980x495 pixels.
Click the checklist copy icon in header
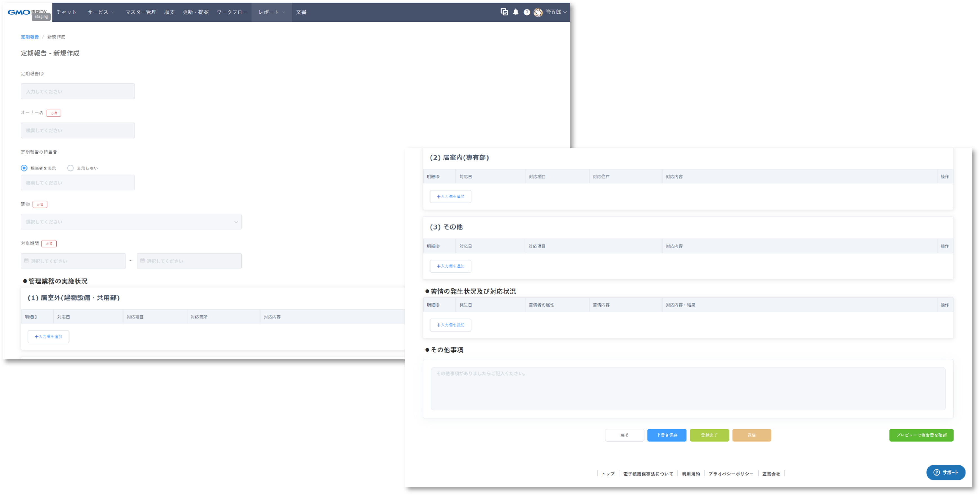pyautogui.click(x=504, y=12)
